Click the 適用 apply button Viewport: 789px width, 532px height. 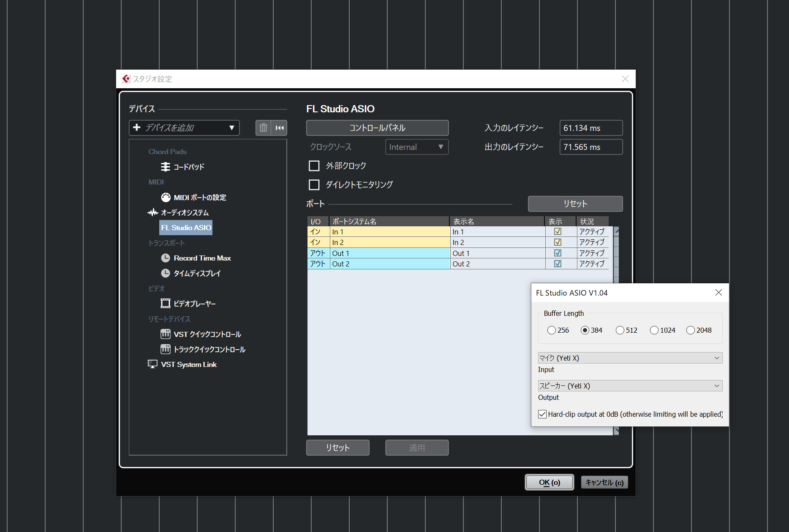(x=417, y=448)
